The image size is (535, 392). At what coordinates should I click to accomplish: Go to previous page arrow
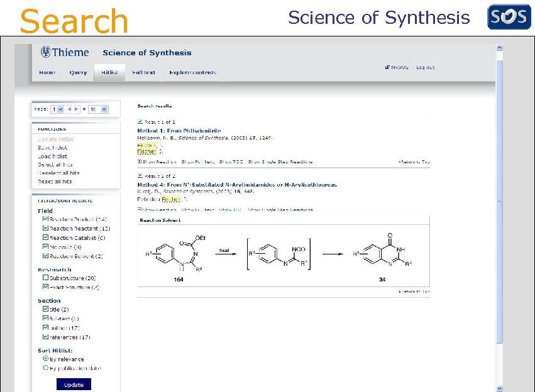(69, 109)
